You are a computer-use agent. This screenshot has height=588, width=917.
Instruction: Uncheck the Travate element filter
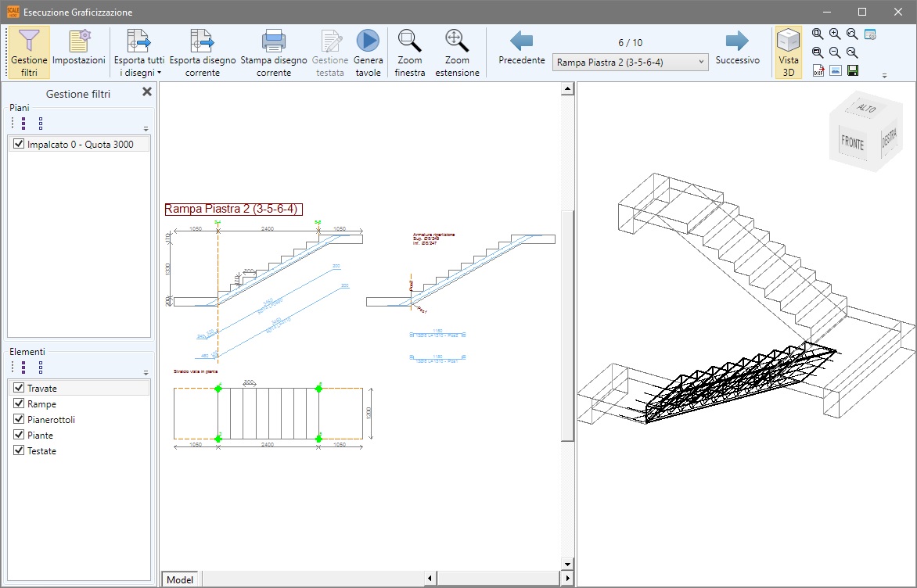(19, 388)
